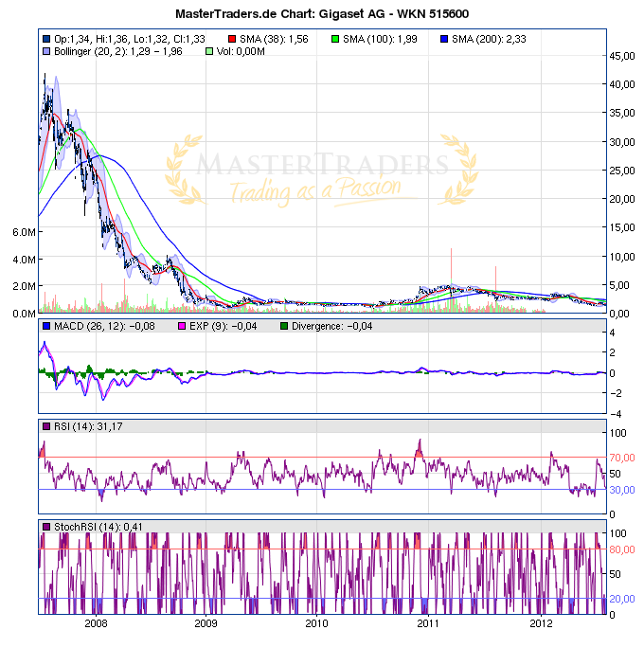Click the red SMA (38) legend swatch
Viewport: 644px width, 648px height.
click(232, 39)
